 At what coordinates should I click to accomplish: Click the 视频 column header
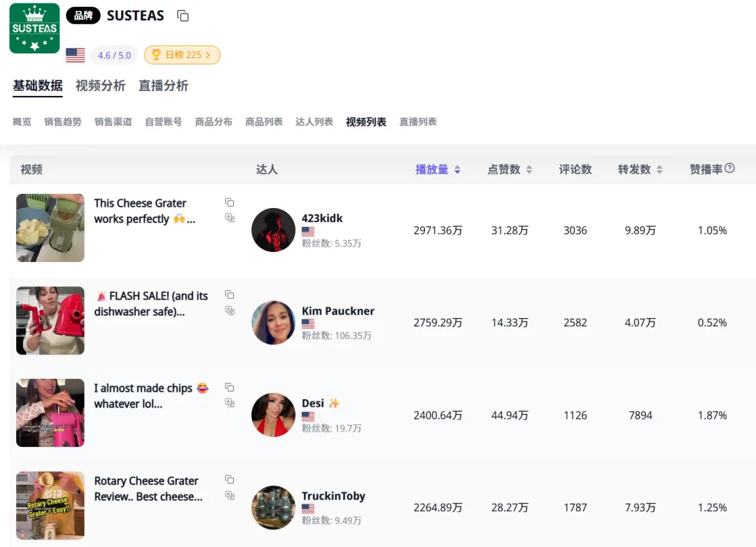point(31,169)
